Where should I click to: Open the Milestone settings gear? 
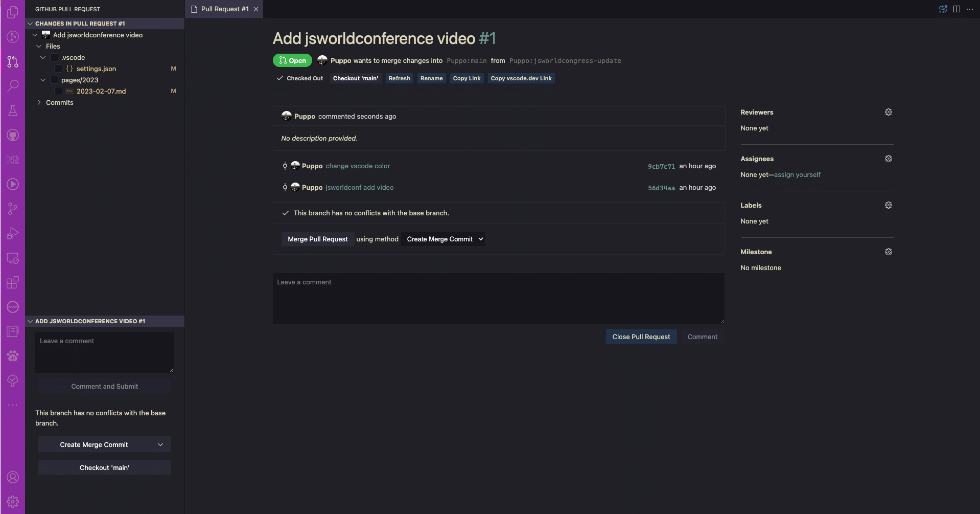point(889,252)
